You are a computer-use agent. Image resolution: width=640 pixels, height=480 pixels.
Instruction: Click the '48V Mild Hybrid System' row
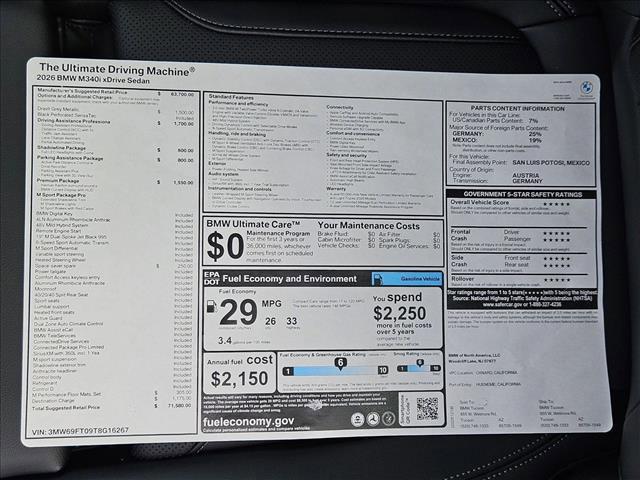pos(114,225)
